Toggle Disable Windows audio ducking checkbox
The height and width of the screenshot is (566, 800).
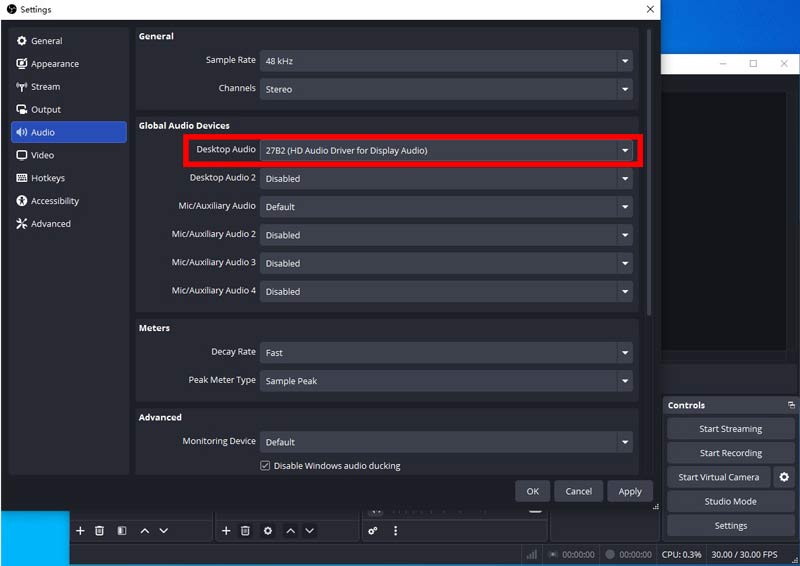265,466
